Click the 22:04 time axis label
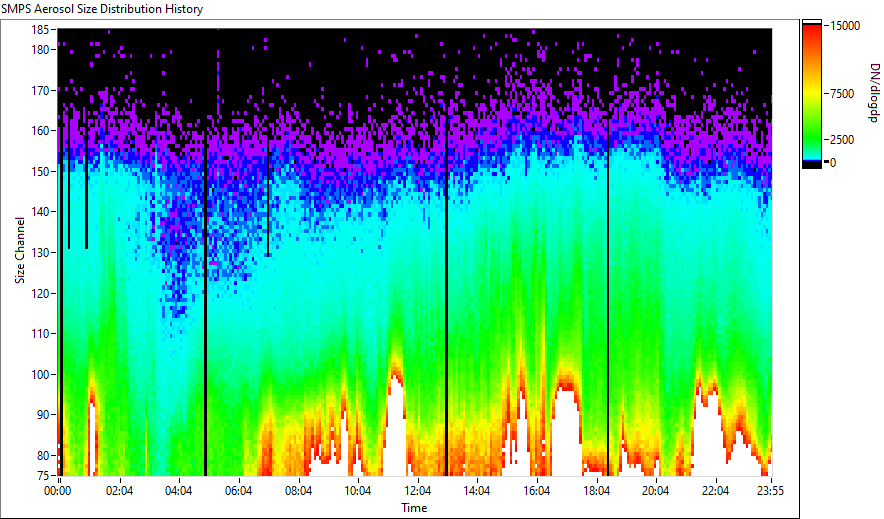 pyautogui.click(x=715, y=491)
